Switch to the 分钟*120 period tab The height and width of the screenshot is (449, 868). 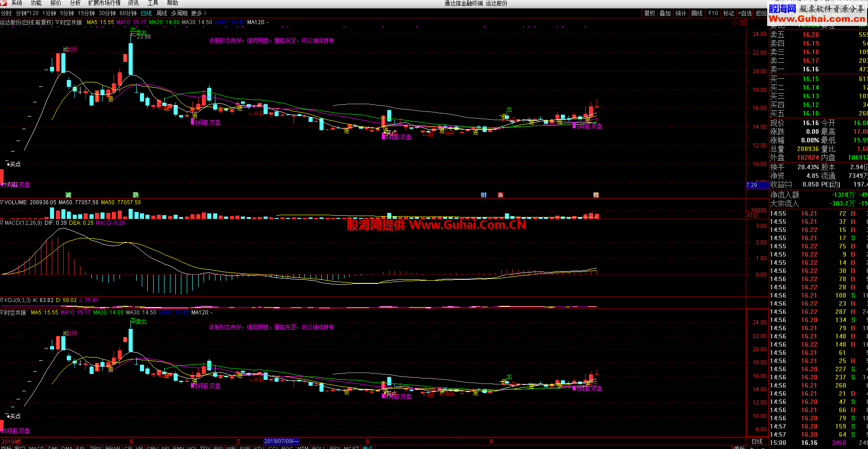pos(27,13)
